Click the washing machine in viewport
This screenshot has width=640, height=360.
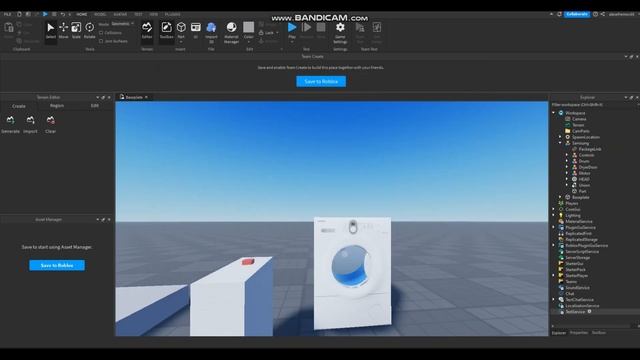click(x=353, y=273)
